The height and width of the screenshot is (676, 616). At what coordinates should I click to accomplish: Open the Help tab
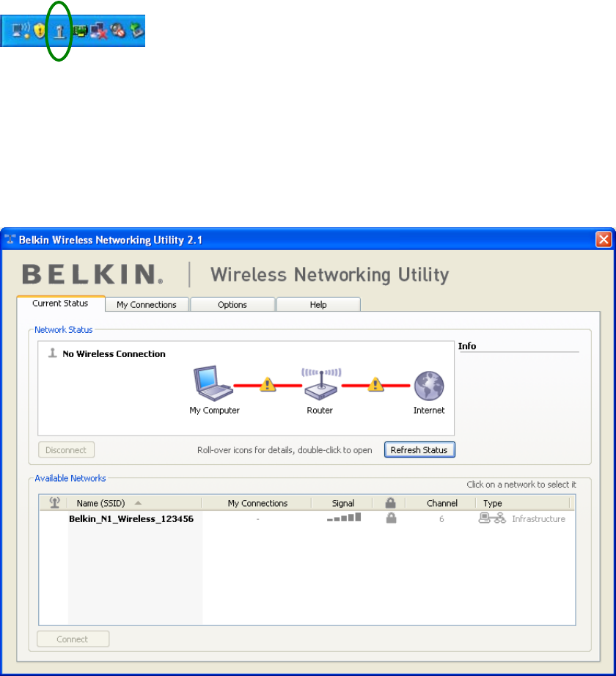click(x=318, y=304)
